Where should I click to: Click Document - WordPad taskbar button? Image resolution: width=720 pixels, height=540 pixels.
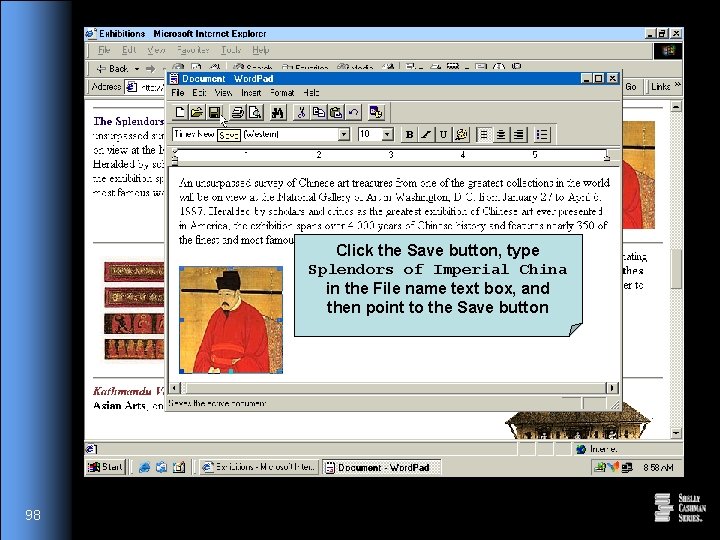click(x=381, y=467)
